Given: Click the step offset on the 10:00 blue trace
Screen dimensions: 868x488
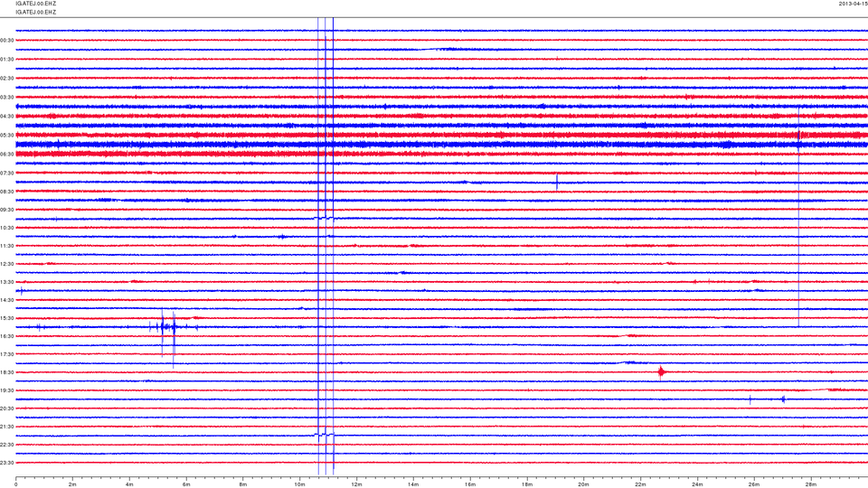Looking at the screenshot, I should click(325, 218).
